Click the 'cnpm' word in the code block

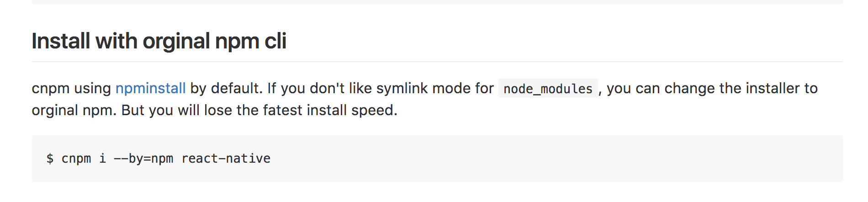point(76,159)
